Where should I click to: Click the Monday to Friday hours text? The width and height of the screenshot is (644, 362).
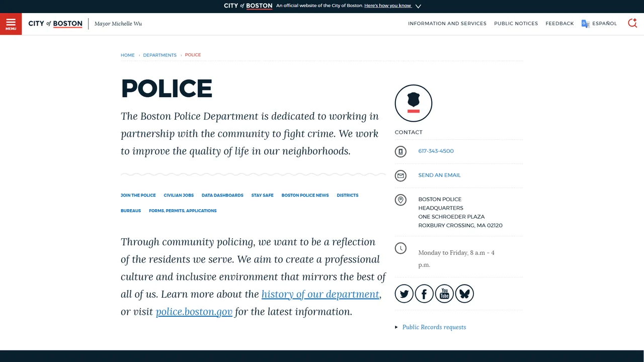456,259
